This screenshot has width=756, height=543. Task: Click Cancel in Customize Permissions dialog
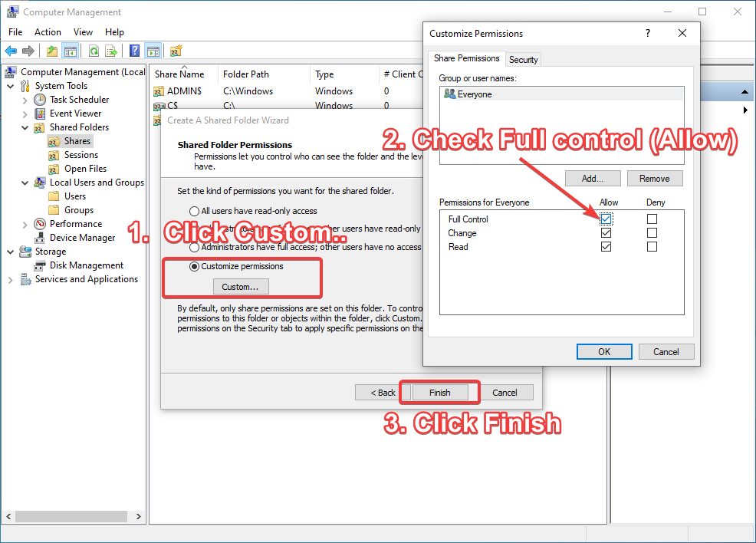(666, 351)
